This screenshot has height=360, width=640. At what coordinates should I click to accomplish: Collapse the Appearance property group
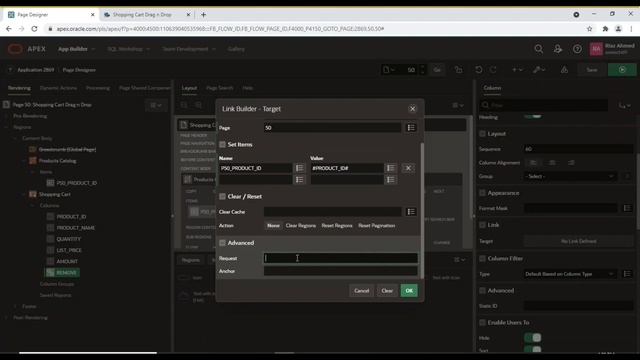[482, 193]
